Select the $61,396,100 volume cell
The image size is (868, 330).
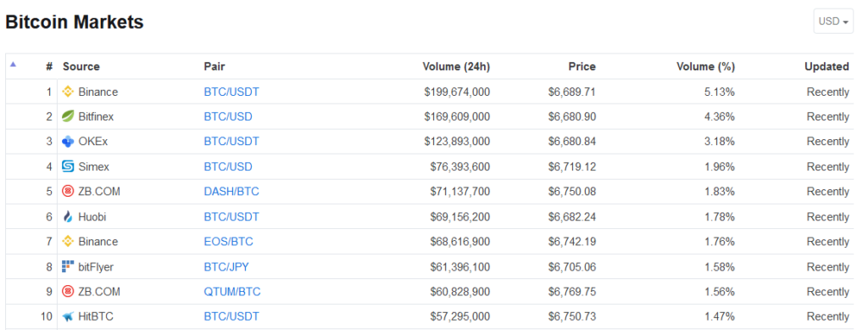coord(460,266)
